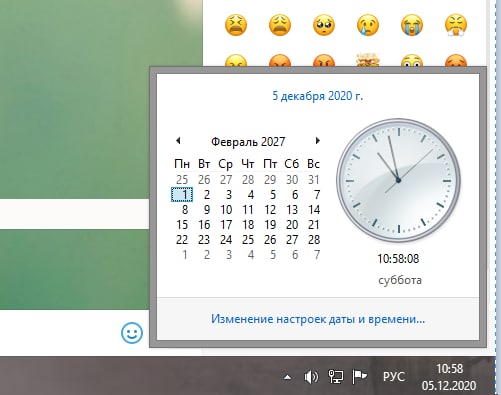Pick the face with steam from nose emoji
The width and height of the screenshot is (501, 395).
[x=456, y=25]
